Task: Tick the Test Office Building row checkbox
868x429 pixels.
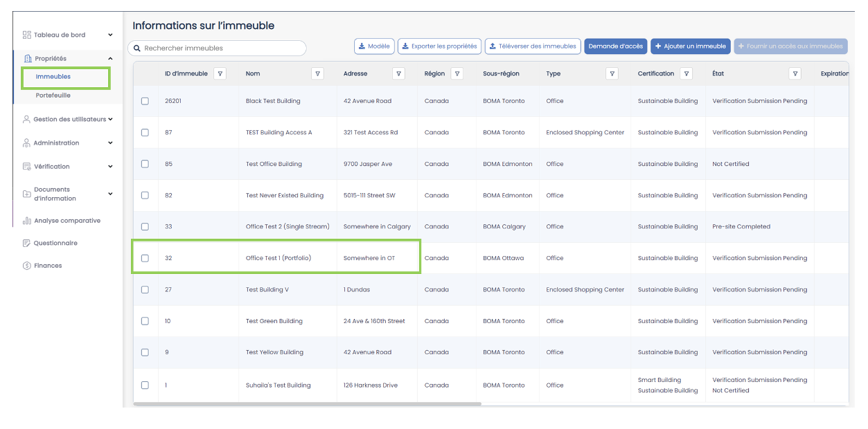Action: pos(145,164)
